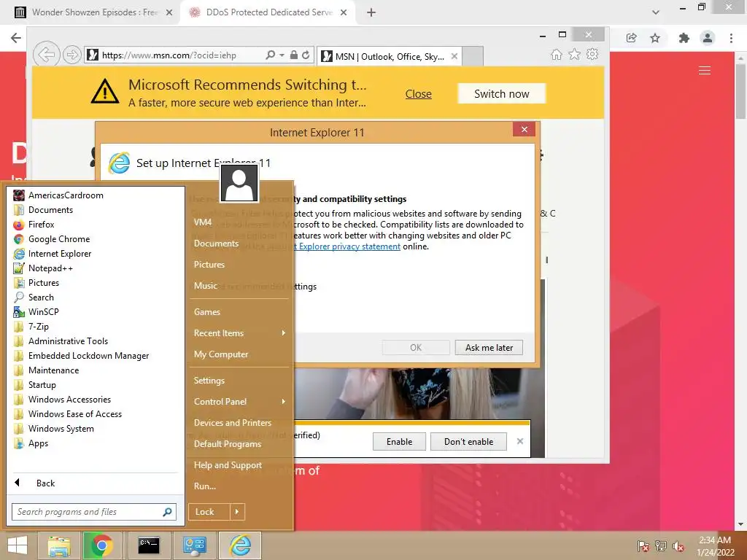The image size is (747, 560).
Task: Expand the Recent Items submenu
Action: tap(239, 333)
